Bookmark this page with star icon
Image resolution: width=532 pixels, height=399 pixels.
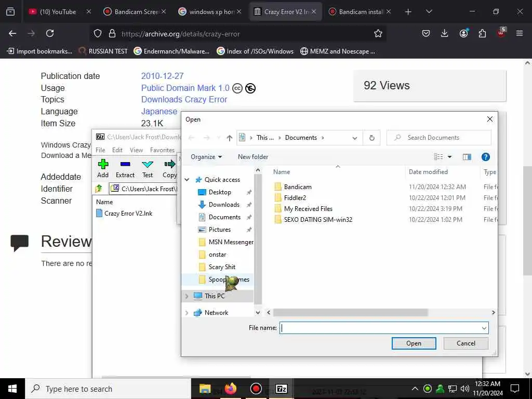click(378, 33)
